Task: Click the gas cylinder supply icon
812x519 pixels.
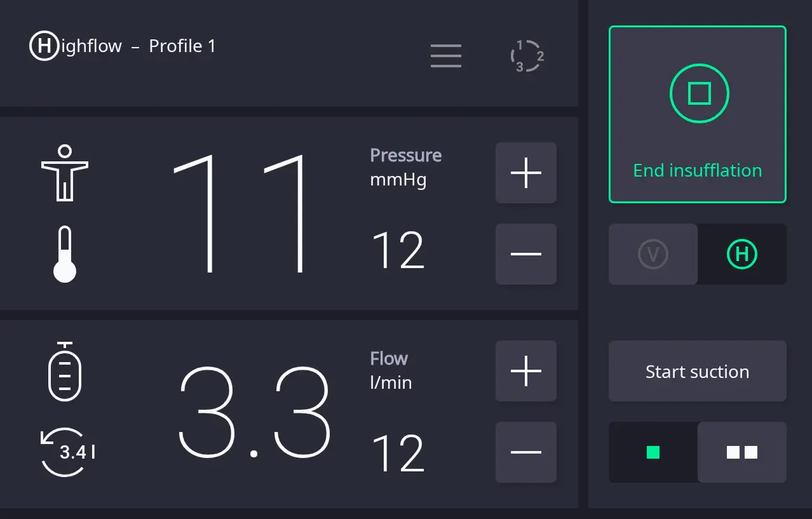Action: (65, 371)
